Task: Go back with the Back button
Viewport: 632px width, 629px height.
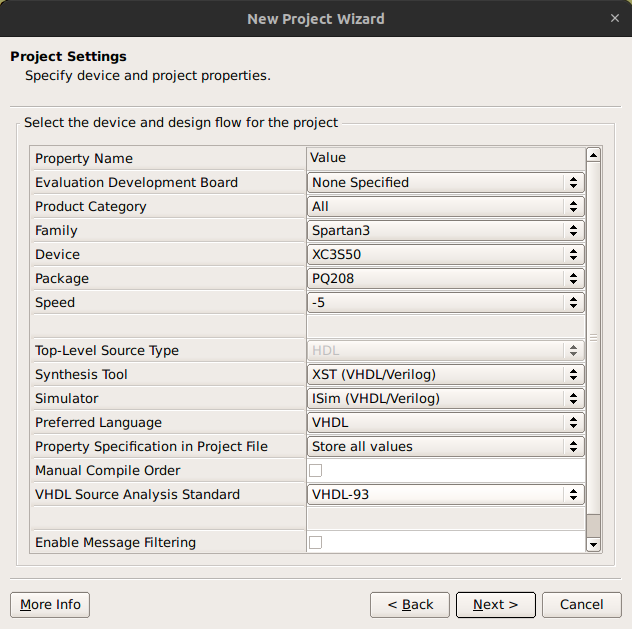Action: pos(409,605)
